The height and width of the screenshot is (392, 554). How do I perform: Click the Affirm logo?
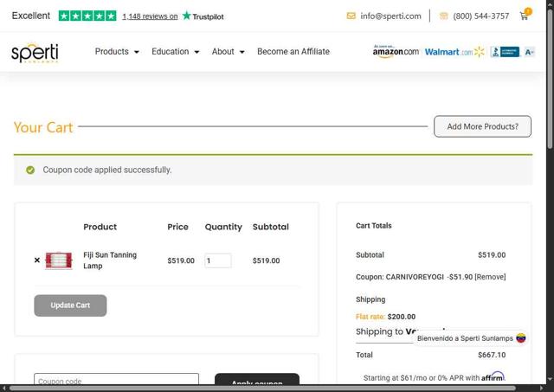pyautogui.click(x=493, y=376)
